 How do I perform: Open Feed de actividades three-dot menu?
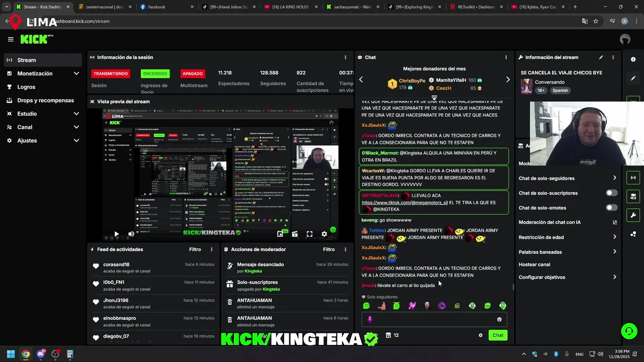211,249
